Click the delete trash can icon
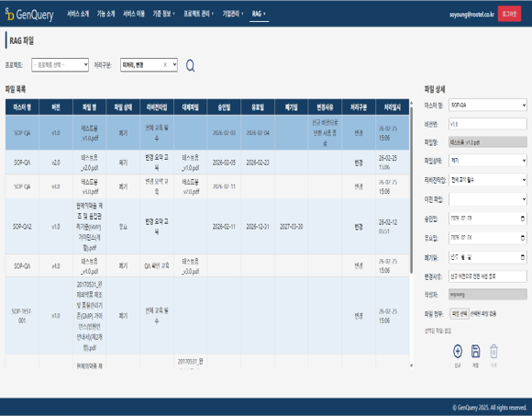This screenshot has width=532, height=416. [x=493, y=351]
